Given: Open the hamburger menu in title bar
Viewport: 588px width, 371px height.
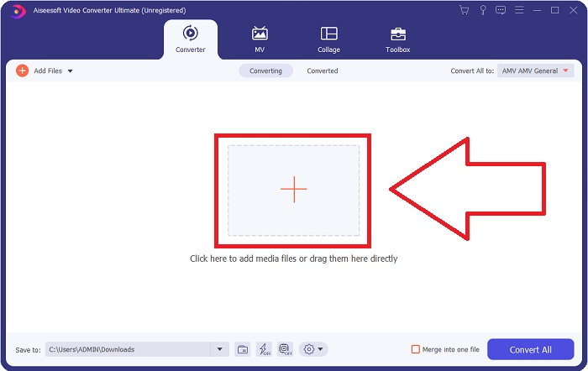Looking at the screenshot, I should pos(518,10).
